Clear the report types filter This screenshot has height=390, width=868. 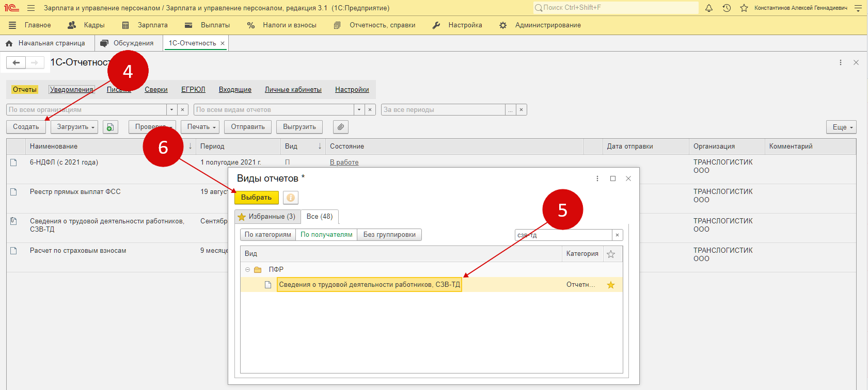(370, 110)
